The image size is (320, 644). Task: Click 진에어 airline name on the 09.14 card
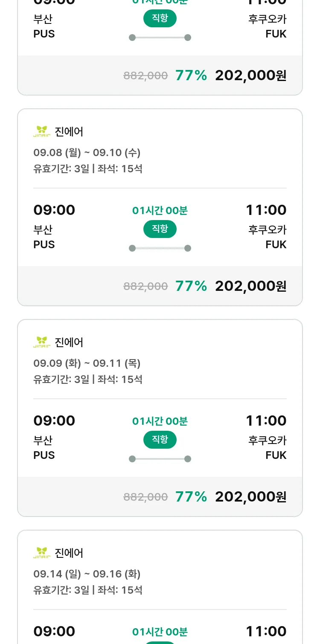coord(69,553)
